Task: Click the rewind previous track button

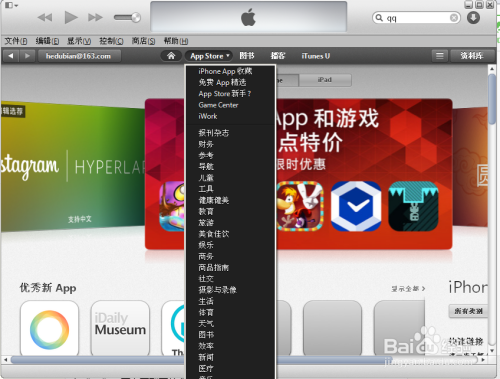Action: pyautogui.click(x=45, y=17)
